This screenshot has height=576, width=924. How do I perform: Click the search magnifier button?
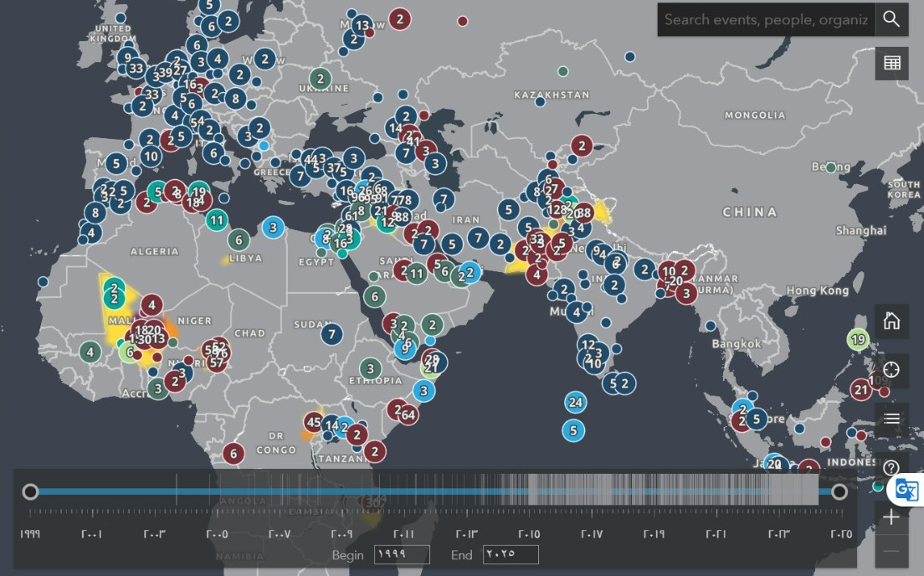pyautogui.click(x=891, y=19)
